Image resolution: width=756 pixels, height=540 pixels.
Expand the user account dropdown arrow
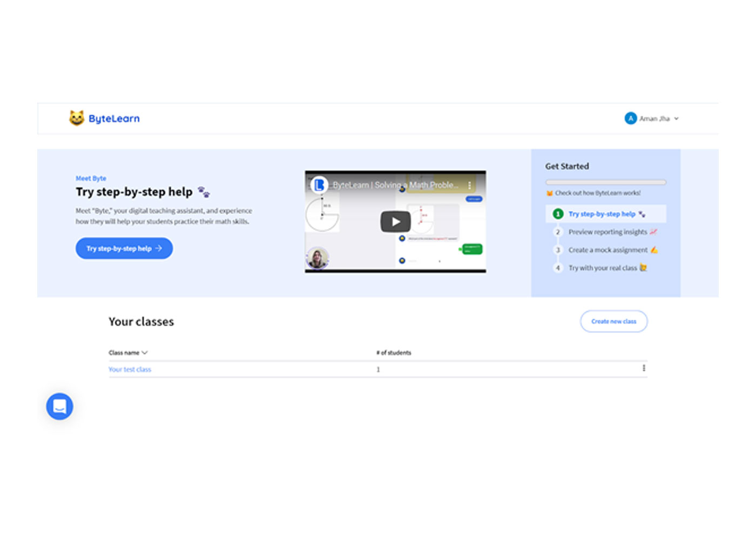point(676,119)
